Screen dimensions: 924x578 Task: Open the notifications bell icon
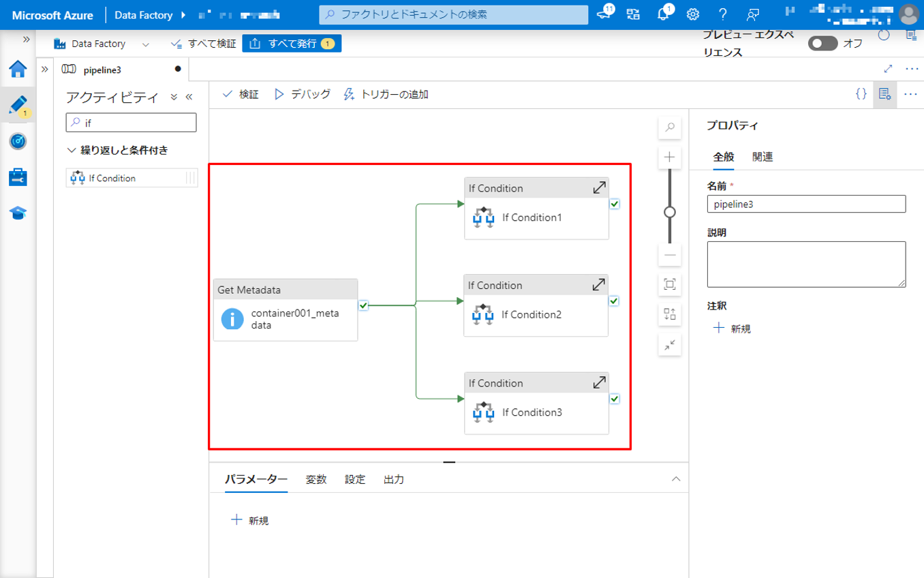663,14
